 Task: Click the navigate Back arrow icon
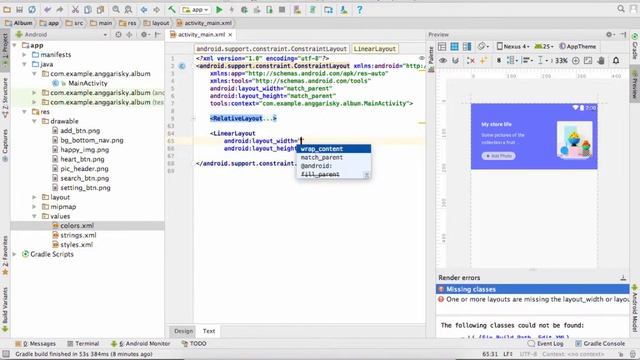144,9
